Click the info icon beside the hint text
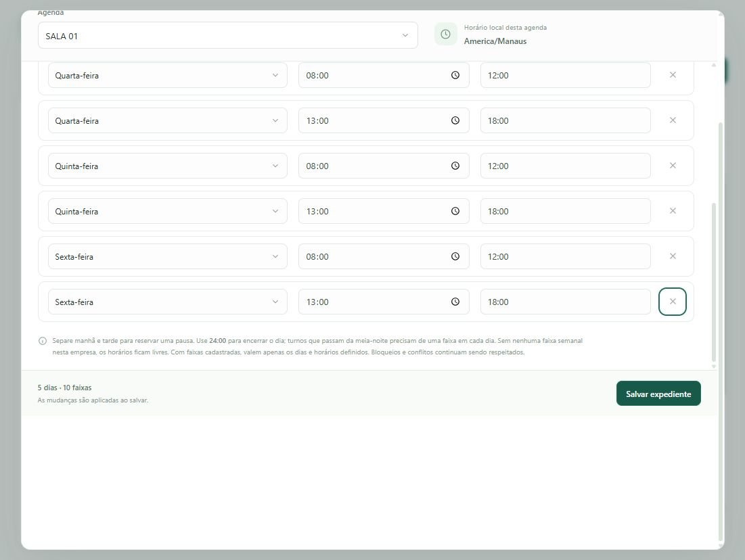Viewport: 745px width, 560px height. (x=42, y=341)
